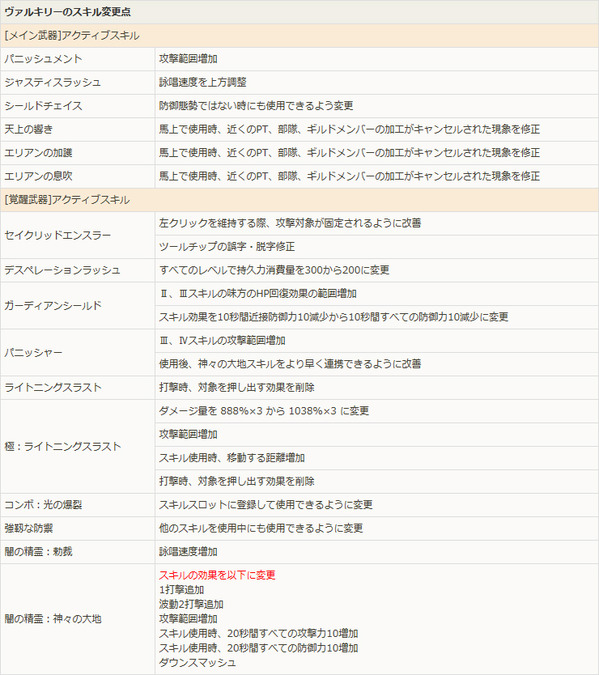Image resolution: width=599 pixels, height=675 pixels.
Task: Click '使用後、神々の大地スキルをより早く連携できるように改善'
Action: 290,364
